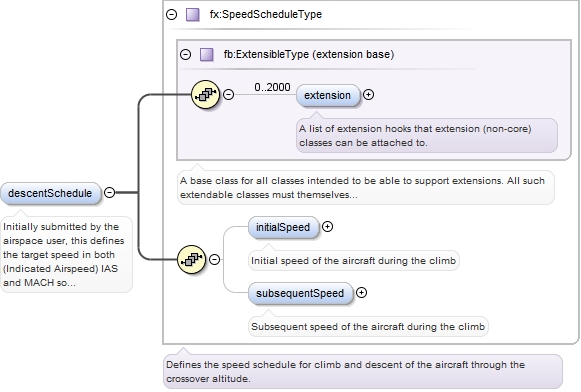The width and height of the screenshot is (581, 392).
Task: Click the descentSchedule description annotation
Action: click(x=66, y=255)
